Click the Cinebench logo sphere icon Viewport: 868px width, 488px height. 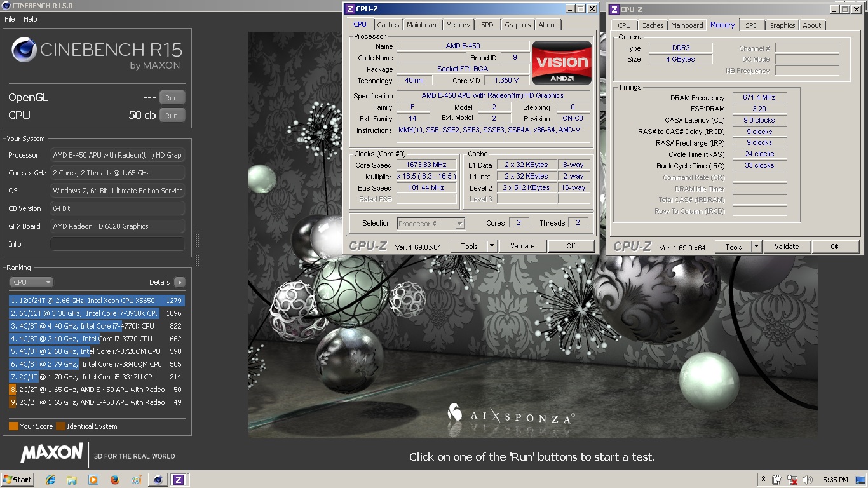(24, 50)
